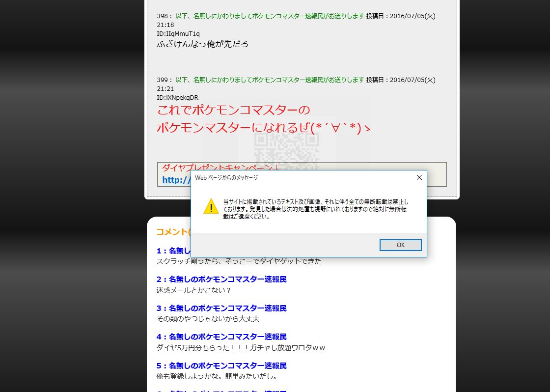
Task: Click ID:lXNpekqDR text
Action: pyautogui.click(x=177, y=98)
